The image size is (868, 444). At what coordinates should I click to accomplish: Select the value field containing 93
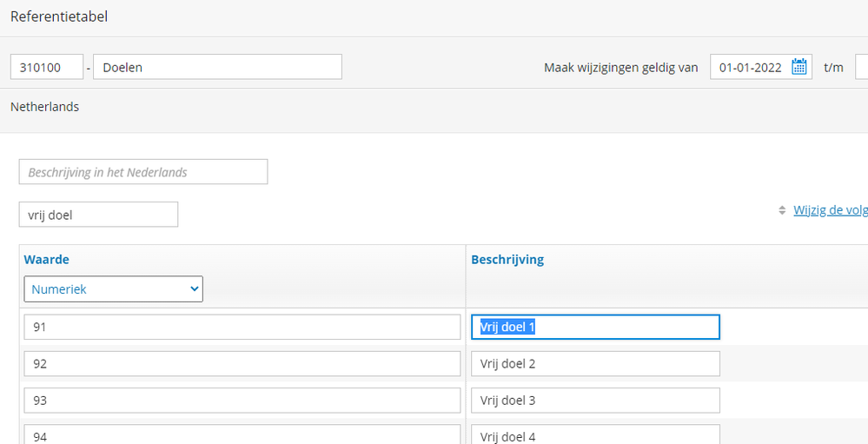[x=242, y=401]
